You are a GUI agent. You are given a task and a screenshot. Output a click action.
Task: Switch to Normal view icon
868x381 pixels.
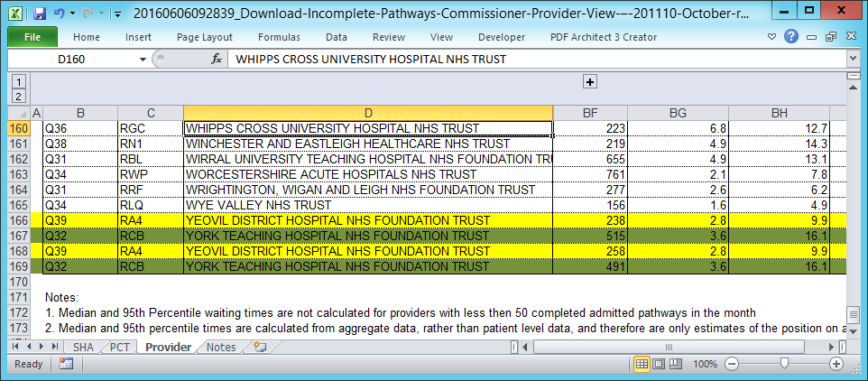642,364
